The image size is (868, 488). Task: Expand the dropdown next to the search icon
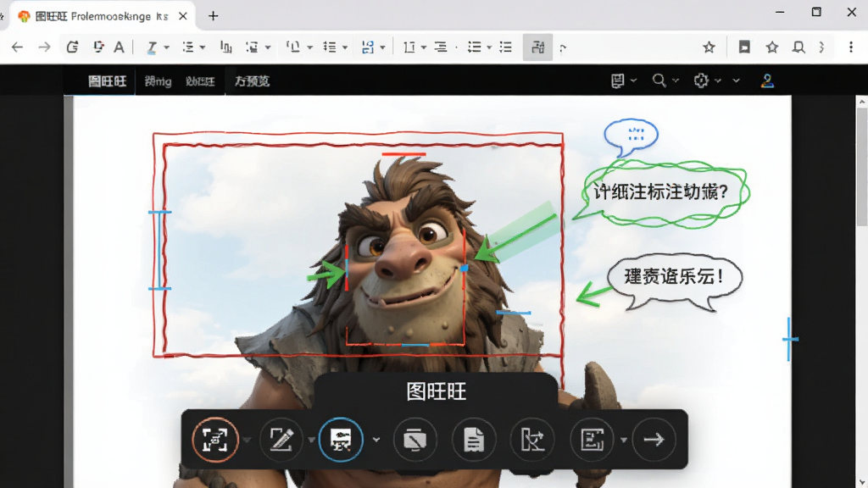(676, 80)
